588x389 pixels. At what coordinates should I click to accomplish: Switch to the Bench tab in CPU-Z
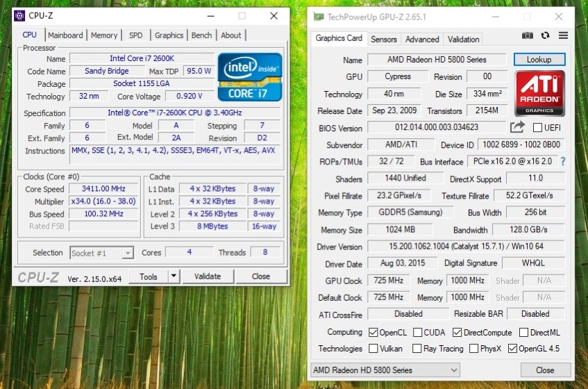tap(202, 35)
